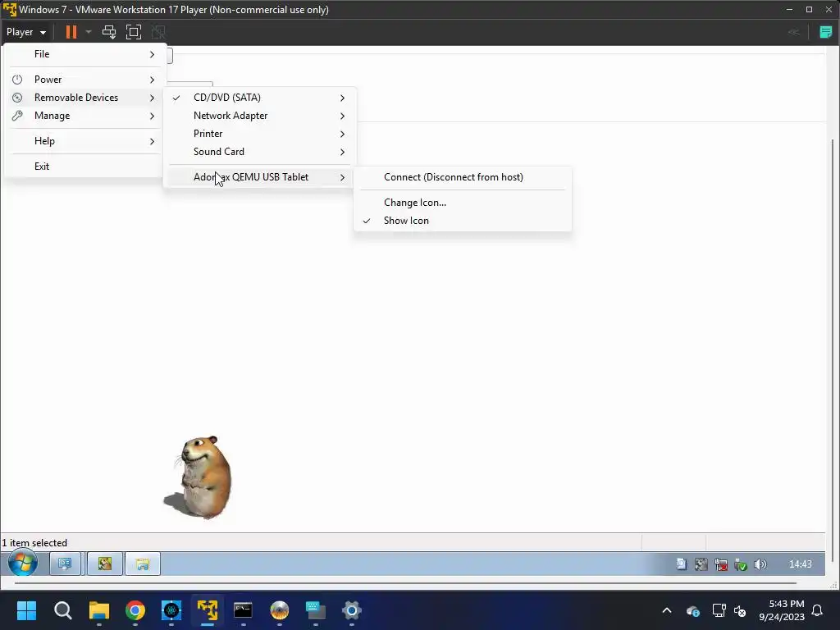The height and width of the screenshot is (630, 840).
Task: Toggle the Show Icon checkmark
Action: click(367, 221)
